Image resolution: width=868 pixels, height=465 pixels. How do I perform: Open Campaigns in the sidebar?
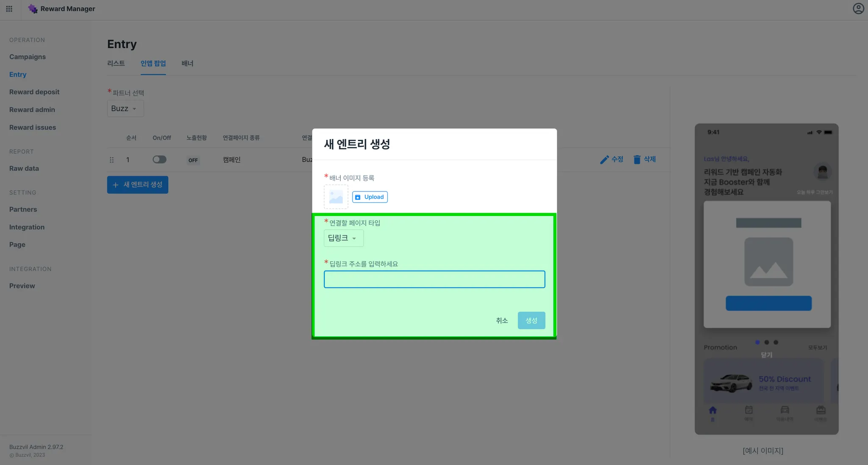coord(28,57)
